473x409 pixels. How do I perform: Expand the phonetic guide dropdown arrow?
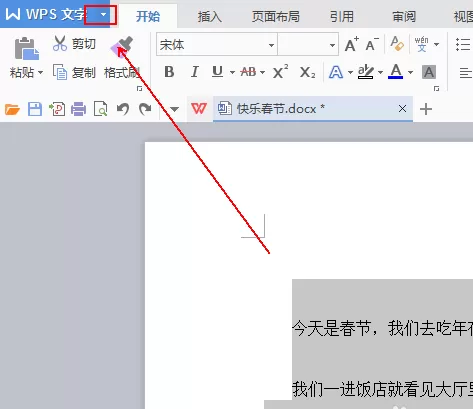click(x=436, y=44)
